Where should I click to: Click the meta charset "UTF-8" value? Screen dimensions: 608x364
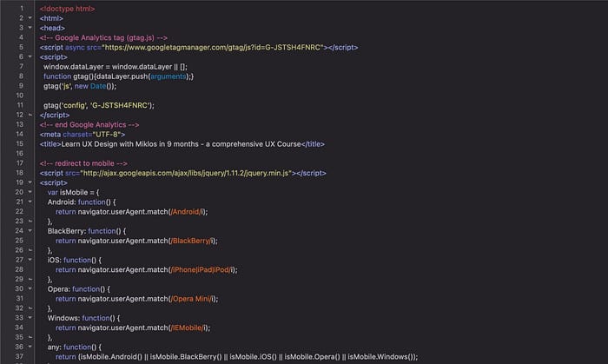tap(107, 135)
